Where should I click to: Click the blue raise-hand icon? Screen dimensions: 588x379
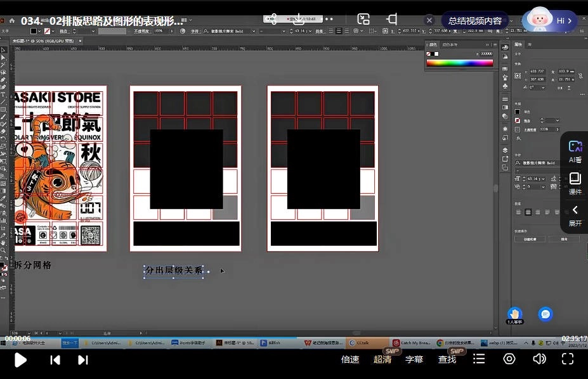coord(514,313)
